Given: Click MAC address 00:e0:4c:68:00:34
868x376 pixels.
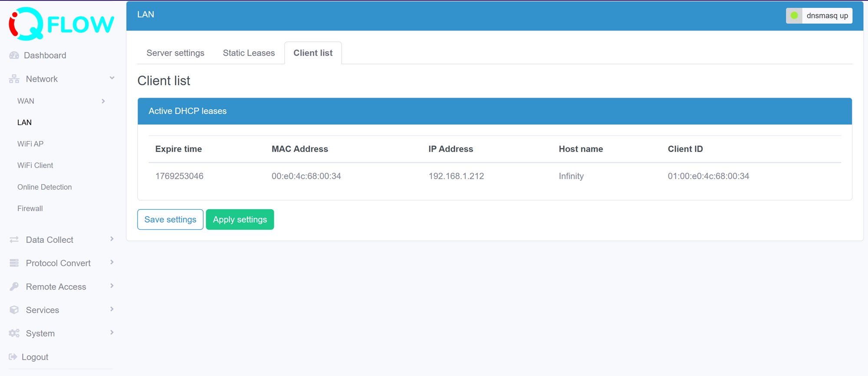Looking at the screenshot, I should coord(306,176).
